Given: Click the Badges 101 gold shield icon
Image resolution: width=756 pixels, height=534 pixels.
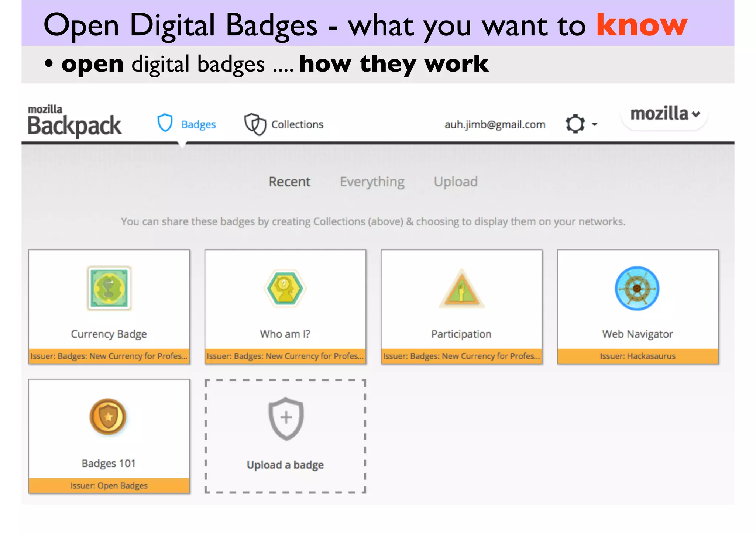Looking at the screenshot, I should 108,417.
